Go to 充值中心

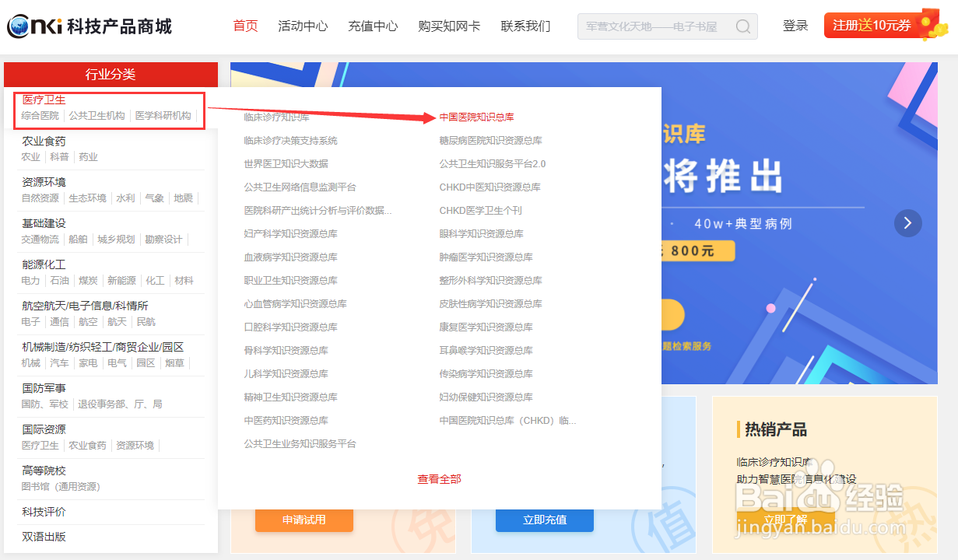[x=373, y=26]
